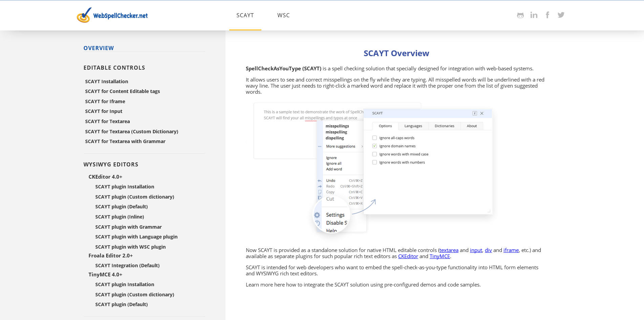644x320 pixels.
Task: Click the Facebook social icon
Action: (x=548, y=15)
